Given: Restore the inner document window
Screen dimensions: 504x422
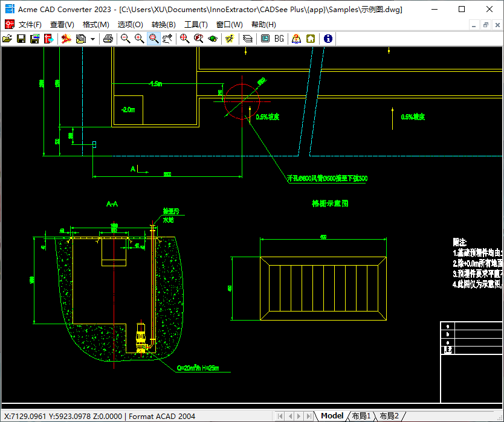Looking at the screenshot, I should (x=486, y=25).
